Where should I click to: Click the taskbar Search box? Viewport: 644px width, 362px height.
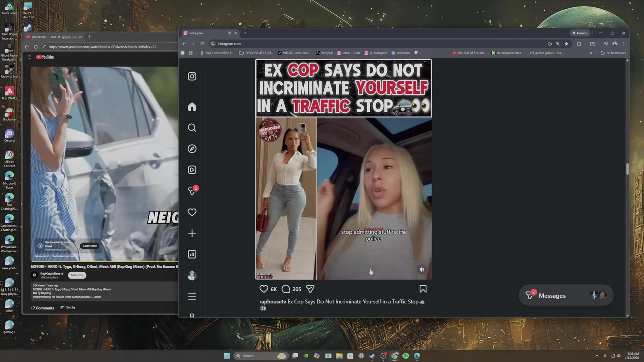[261, 356]
